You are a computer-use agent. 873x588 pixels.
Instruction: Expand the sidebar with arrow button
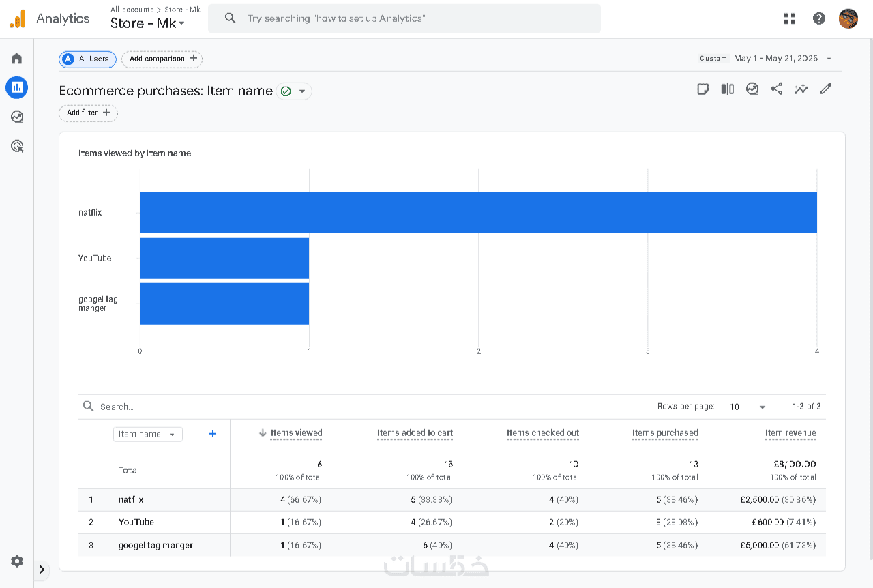click(42, 569)
